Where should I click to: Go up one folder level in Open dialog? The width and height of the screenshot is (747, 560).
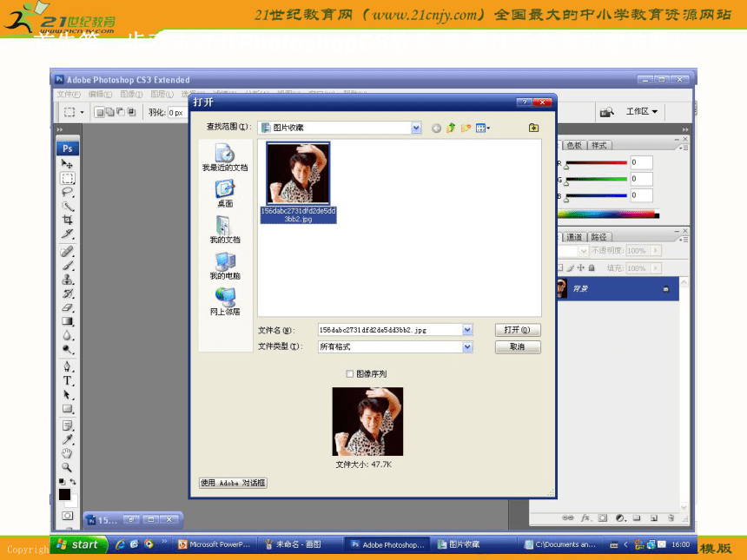(x=451, y=128)
